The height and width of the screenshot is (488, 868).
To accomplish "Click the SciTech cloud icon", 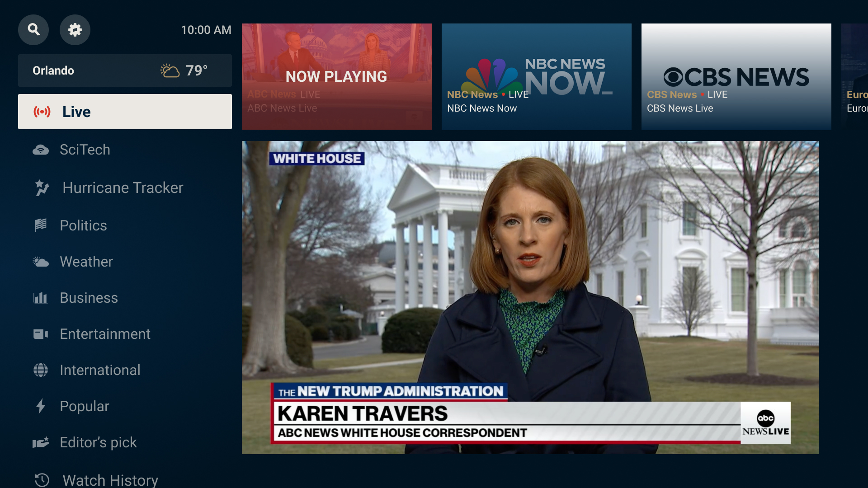I will [41, 150].
